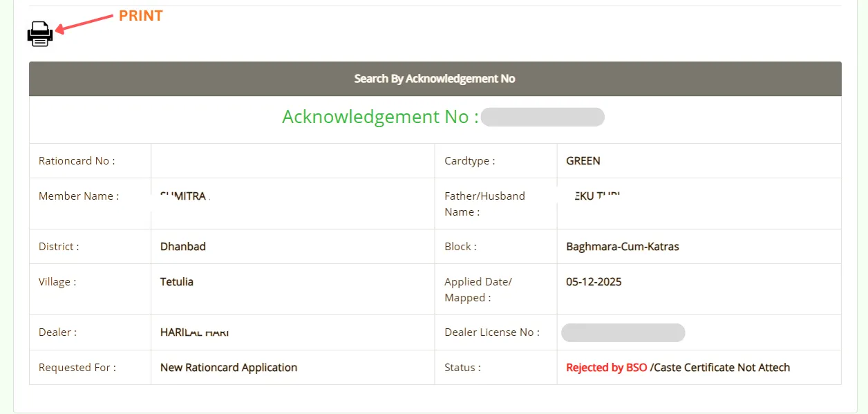The image size is (868, 414).
Task: Click the New Rationcard Application text
Action: 228,367
